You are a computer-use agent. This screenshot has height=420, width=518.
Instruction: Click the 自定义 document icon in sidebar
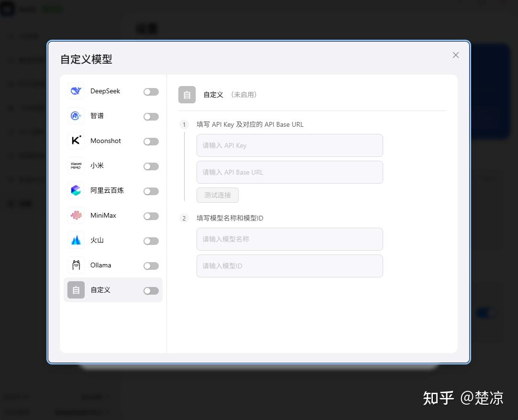pos(76,290)
